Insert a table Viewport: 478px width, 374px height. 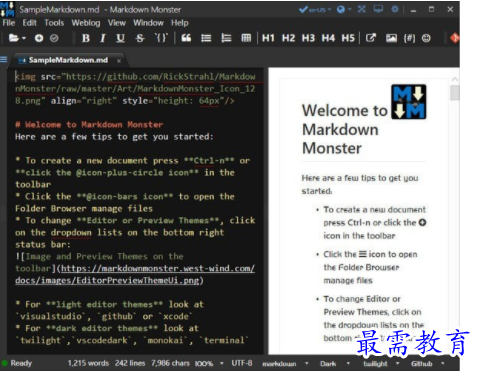246,38
